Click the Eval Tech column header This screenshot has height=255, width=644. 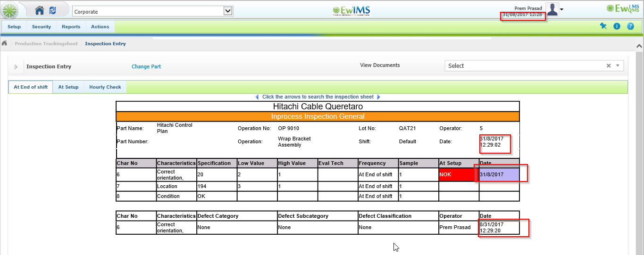coord(338,163)
